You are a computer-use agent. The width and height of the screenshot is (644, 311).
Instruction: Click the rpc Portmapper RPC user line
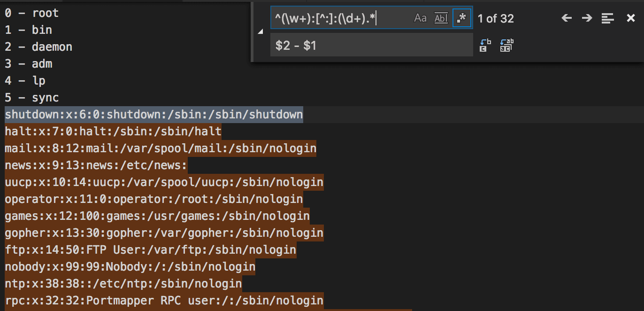(162, 300)
